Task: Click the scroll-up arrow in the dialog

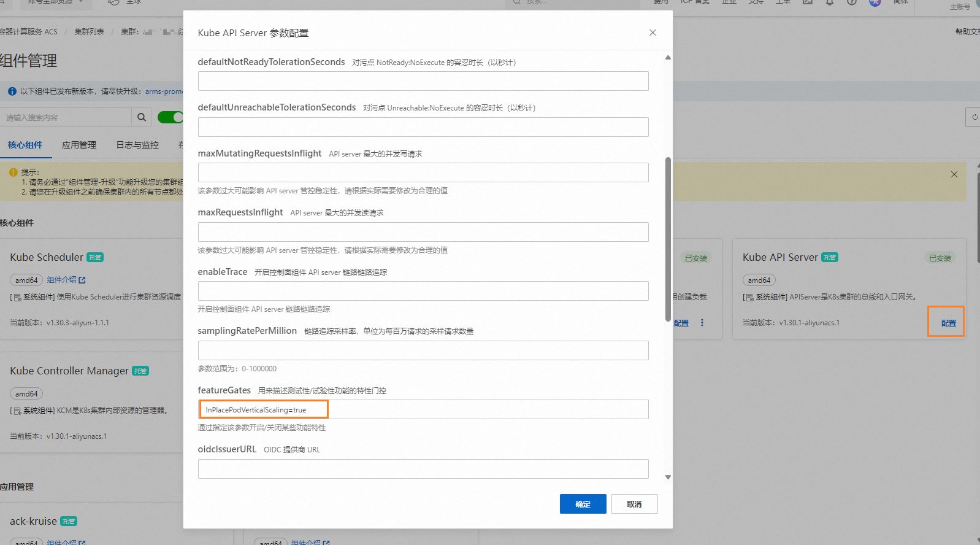Action: (x=668, y=58)
